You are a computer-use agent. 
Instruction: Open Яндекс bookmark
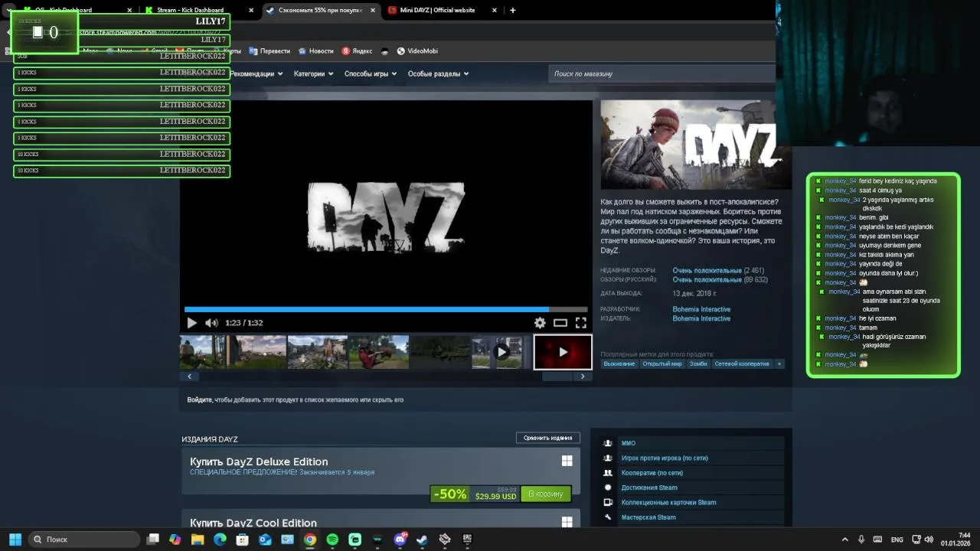click(357, 51)
